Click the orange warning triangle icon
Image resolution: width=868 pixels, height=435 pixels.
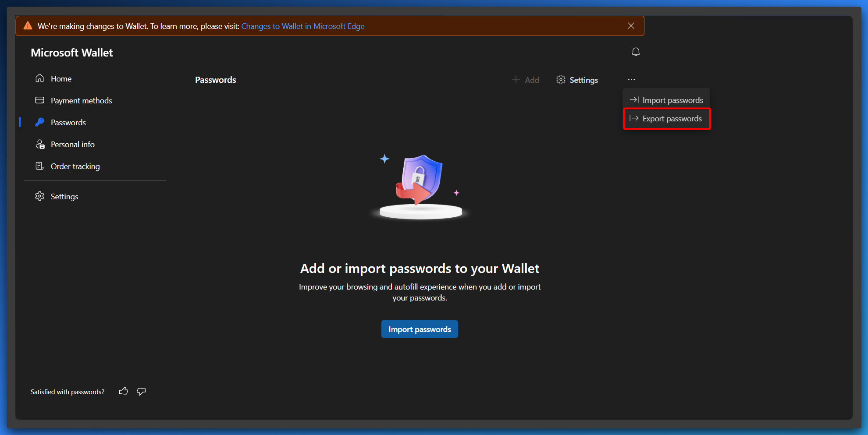(x=28, y=26)
